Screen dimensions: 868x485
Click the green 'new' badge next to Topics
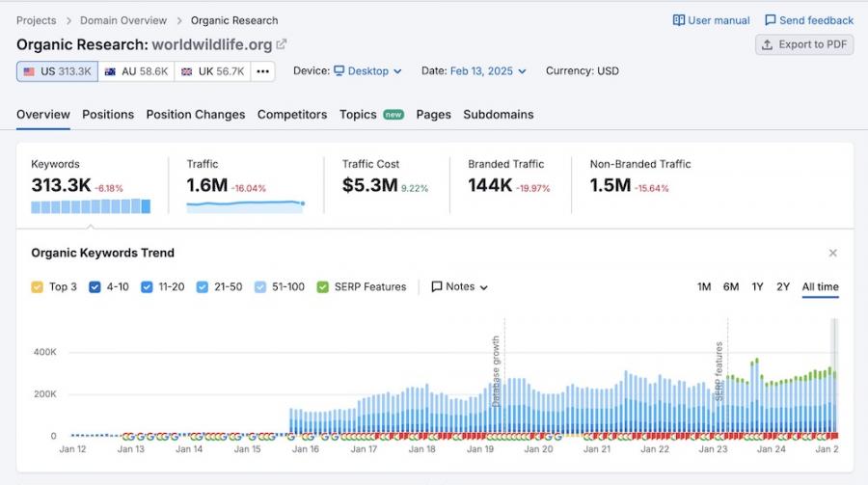[x=393, y=115]
